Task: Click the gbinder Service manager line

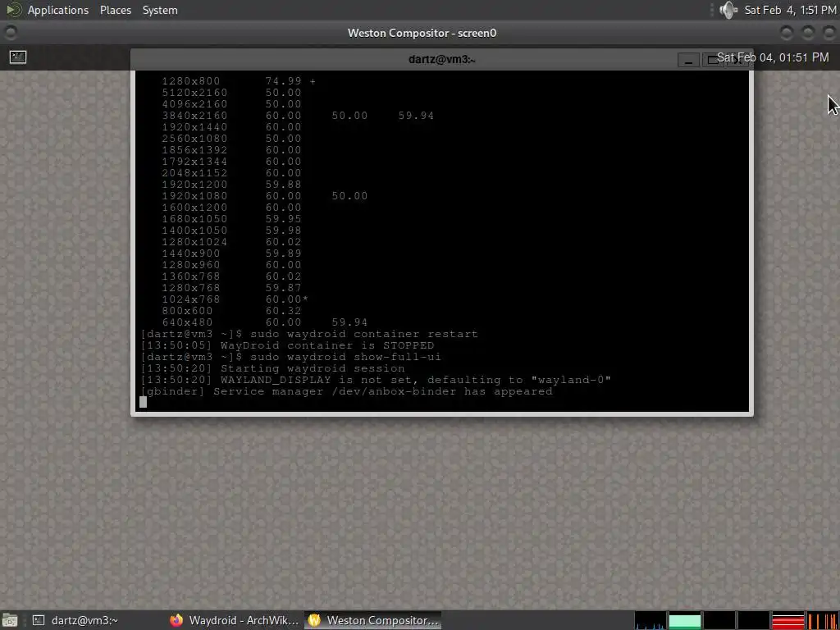Action: pos(346,391)
